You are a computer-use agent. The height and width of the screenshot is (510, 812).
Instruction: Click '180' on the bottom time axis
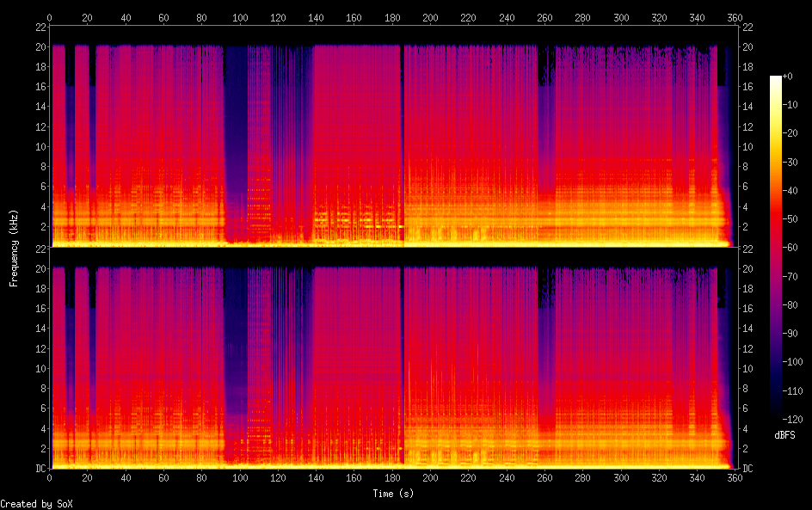392,478
